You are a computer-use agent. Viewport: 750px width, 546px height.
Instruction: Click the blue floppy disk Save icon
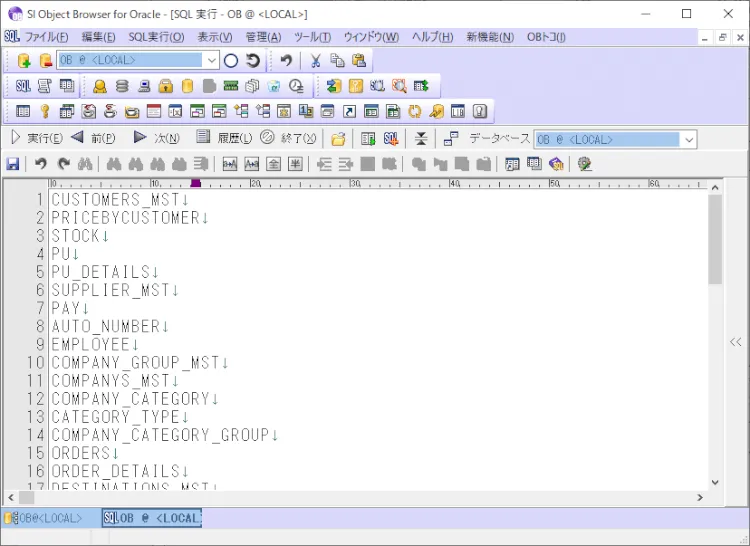[x=13, y=164]
